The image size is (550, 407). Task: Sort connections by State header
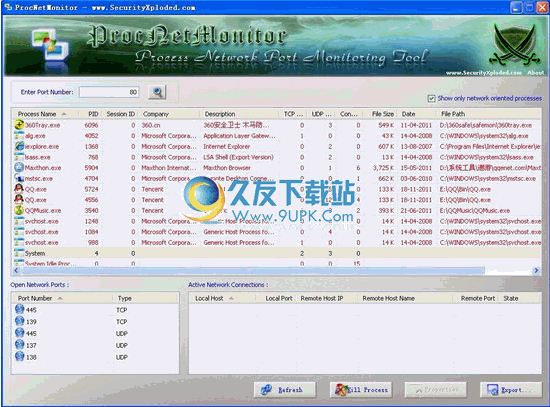tap(520, 298)
